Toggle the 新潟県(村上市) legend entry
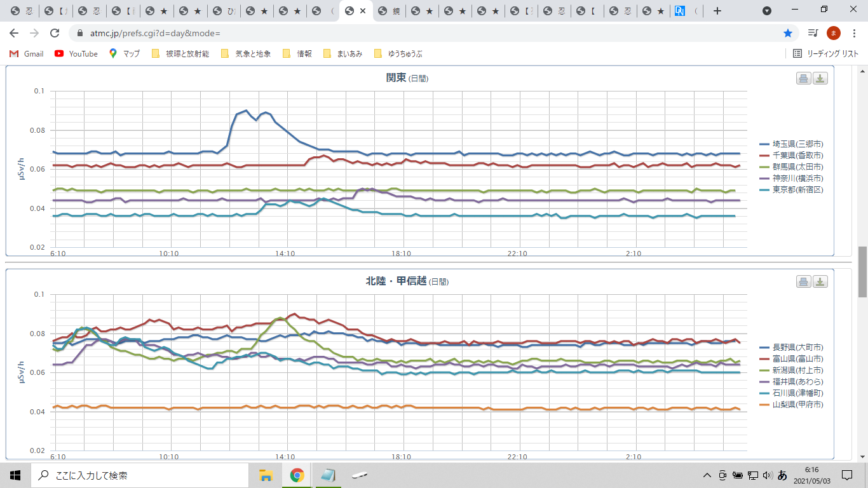 [x=792, y=370]
